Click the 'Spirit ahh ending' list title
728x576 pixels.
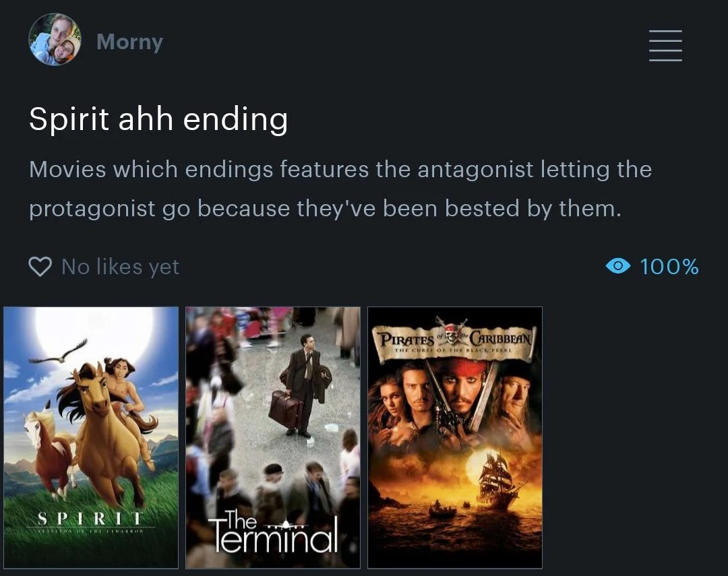pyautogui.click(x=158, y=119)
